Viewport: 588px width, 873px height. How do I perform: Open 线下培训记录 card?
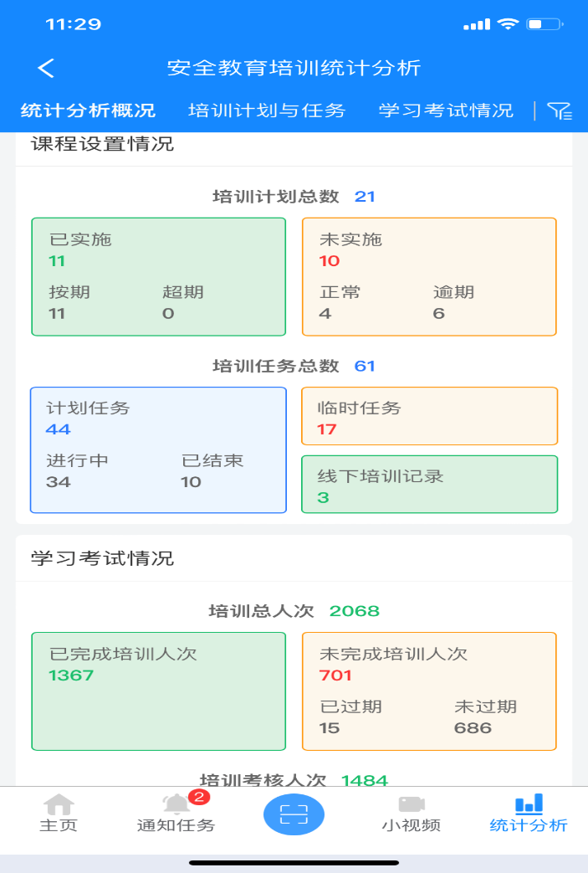429,484
